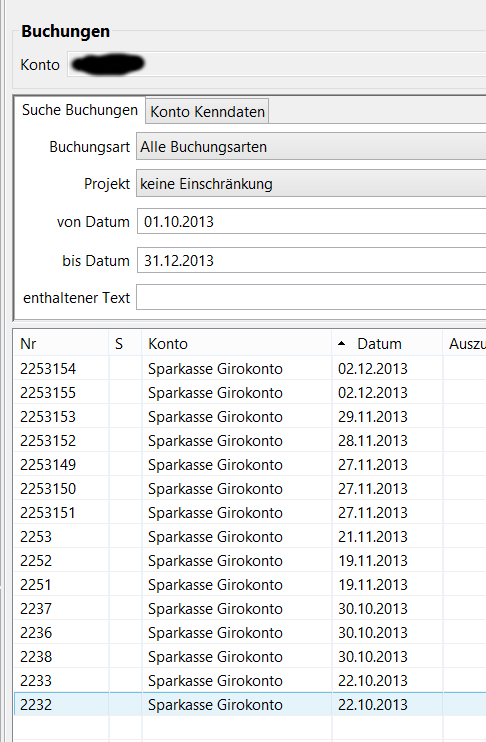Sort by the Nr column header

pos(62,344)
